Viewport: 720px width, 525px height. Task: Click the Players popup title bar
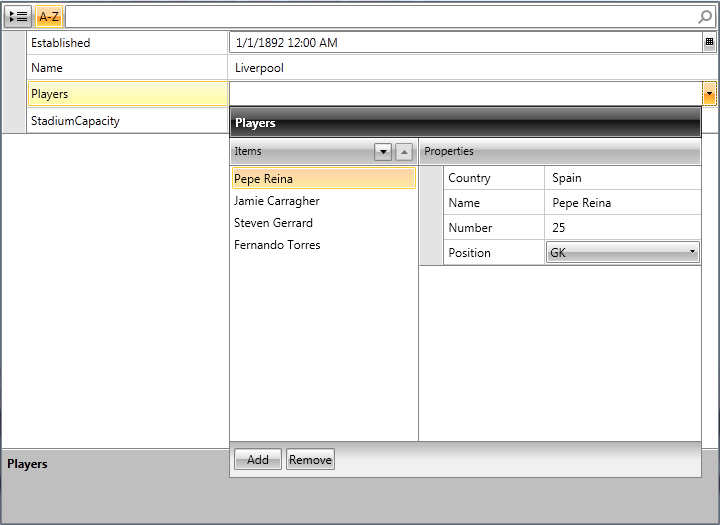pos(465,123)
